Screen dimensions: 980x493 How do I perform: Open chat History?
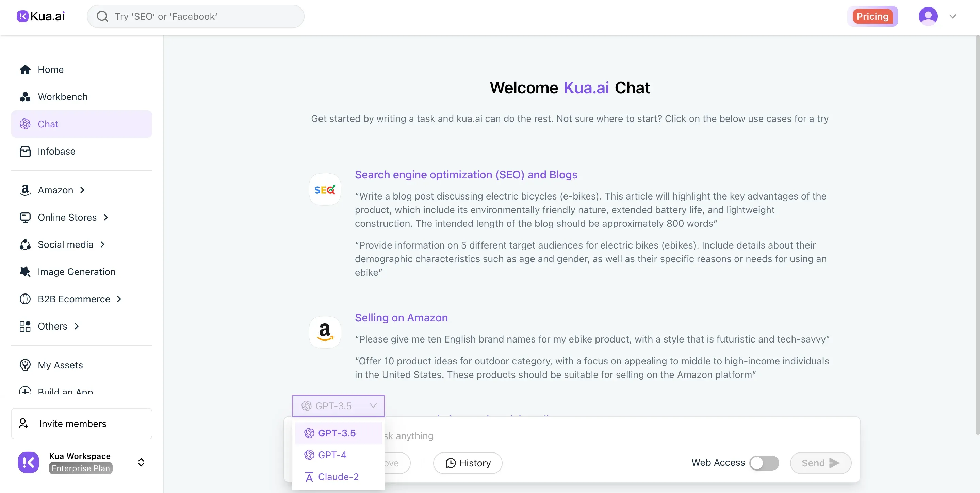468,463
